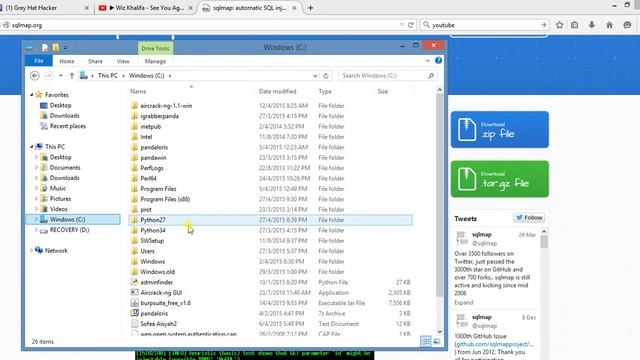The height and width of the screenshot is (360, 640).
Task: Go back with Explorer back arrow
Action: [x=35, y=76]
